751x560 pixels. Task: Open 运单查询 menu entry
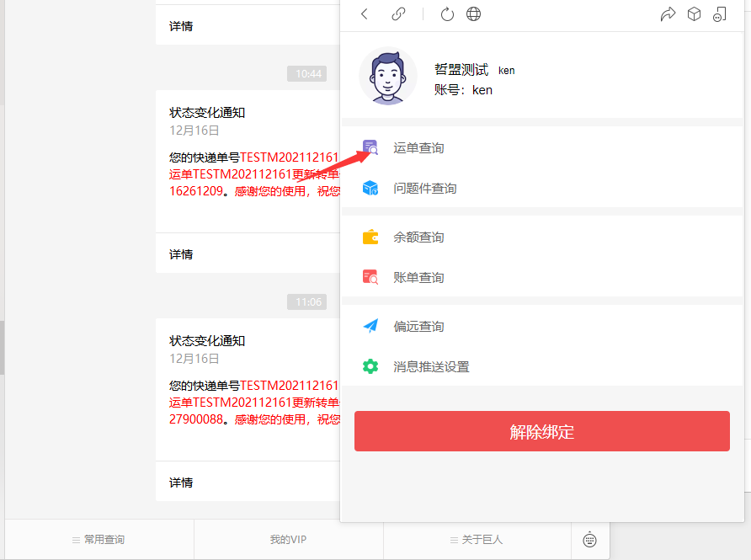click(x=542, y=147)
